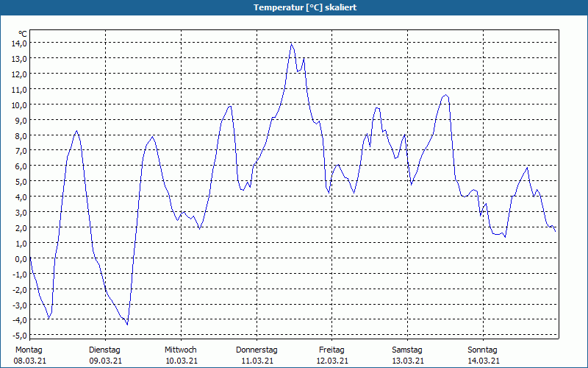Click the lowest temperature dip on Tuesday
Image resolution: width=588 pixels, height=368 pixels.
[x=127, y=325]
